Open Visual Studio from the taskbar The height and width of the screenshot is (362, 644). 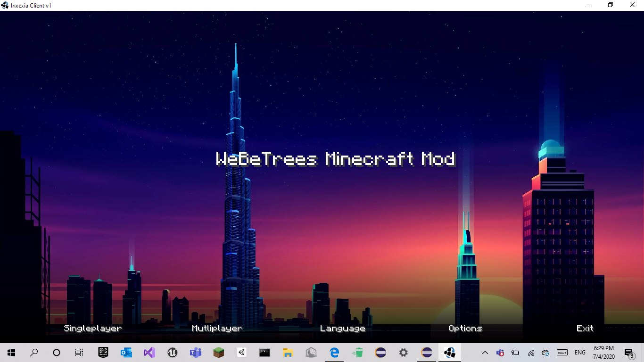coord(149,353)
